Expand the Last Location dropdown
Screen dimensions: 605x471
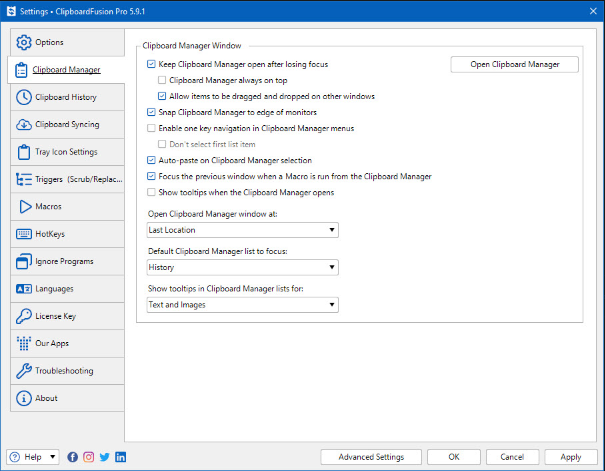coord(243,230)
